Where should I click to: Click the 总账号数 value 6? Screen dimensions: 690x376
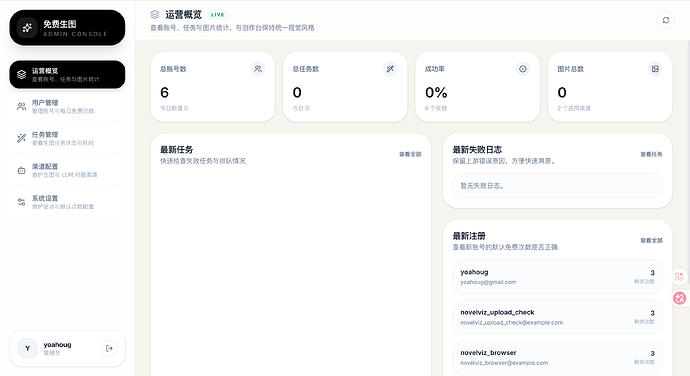(165, 92)
